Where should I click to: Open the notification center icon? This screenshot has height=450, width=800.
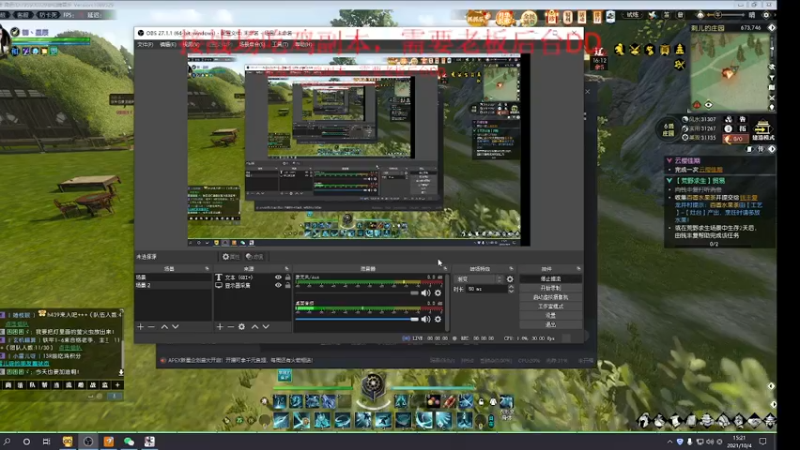point(763,442)
